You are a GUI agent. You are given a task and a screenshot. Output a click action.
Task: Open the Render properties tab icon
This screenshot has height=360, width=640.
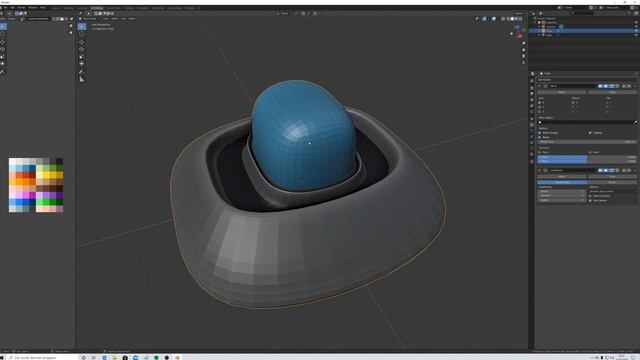532,88
